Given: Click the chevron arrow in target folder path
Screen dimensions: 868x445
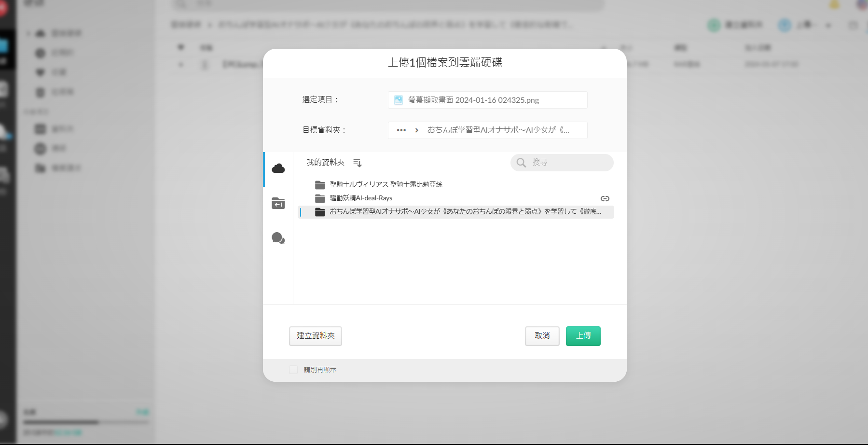Looking at the screenshot, I should [417, 130].
